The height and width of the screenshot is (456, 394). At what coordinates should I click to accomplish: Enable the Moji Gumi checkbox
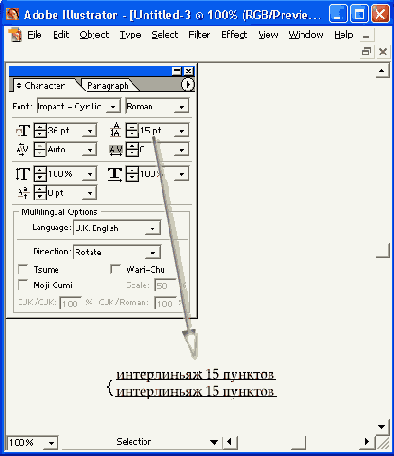(x=23, y=285)
